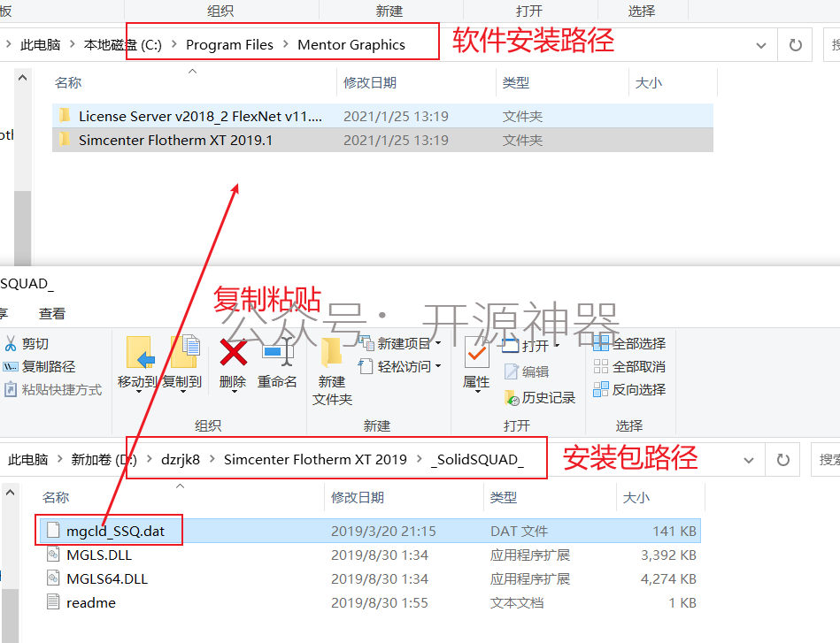840x643 pixels.
Task: Click the Edit (编辑) ribbon icon
Action: click(512, 371)
